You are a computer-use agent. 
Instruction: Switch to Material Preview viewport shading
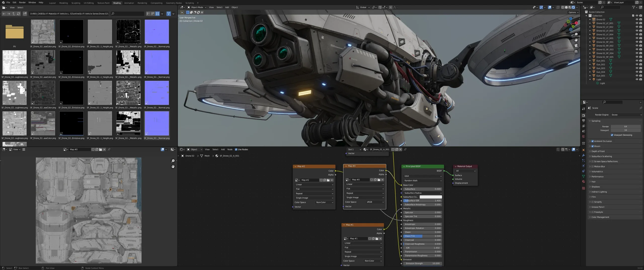pyautogui.click(x=570, y=7)
